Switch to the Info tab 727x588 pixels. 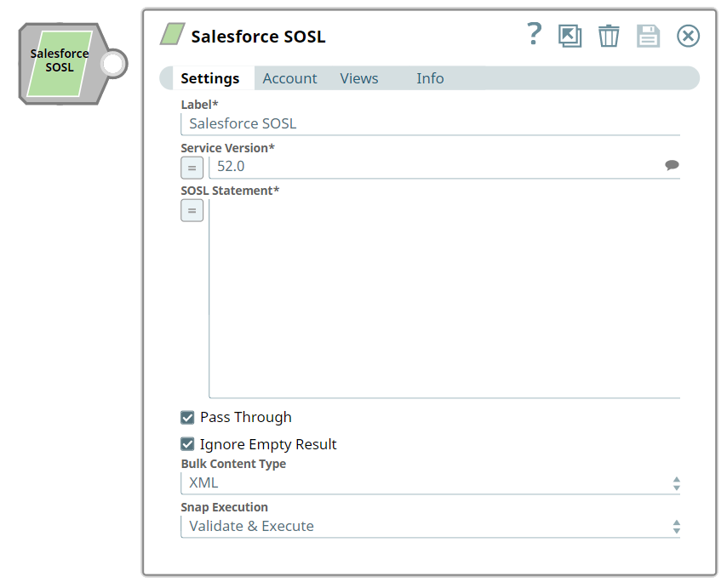430,78
